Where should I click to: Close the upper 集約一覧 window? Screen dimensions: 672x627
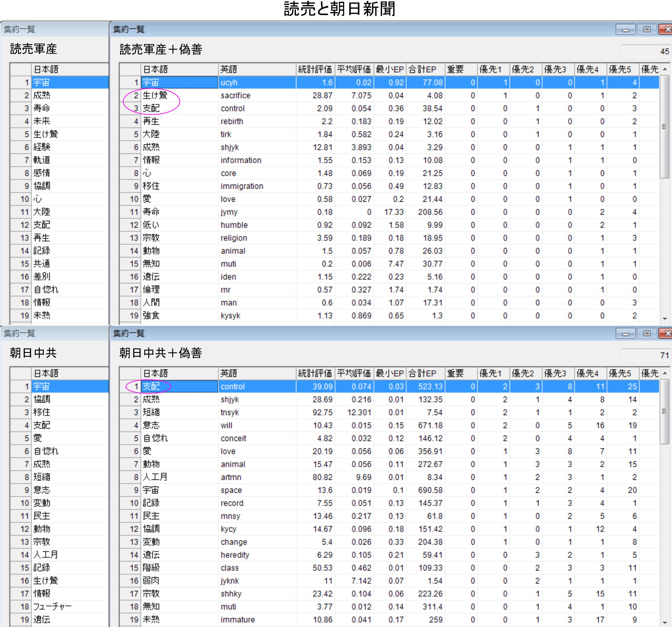[667, 30]
